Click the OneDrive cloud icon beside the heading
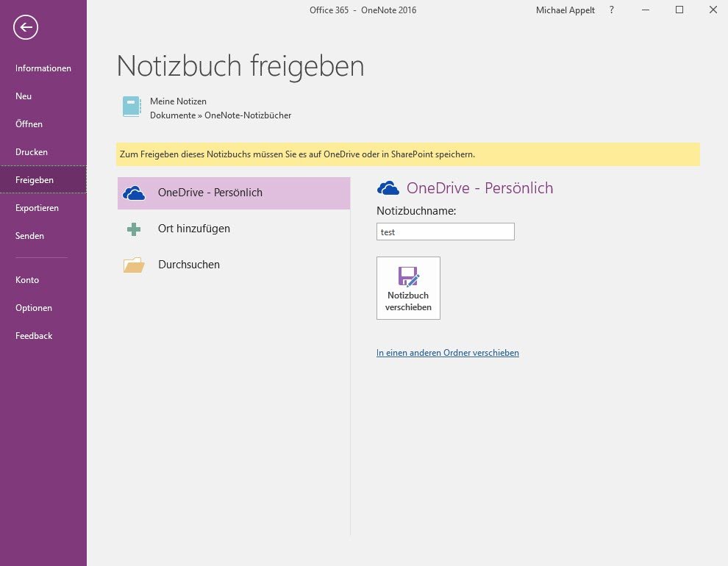This screenshot has height=566, width=728. (x=388, y=188)
